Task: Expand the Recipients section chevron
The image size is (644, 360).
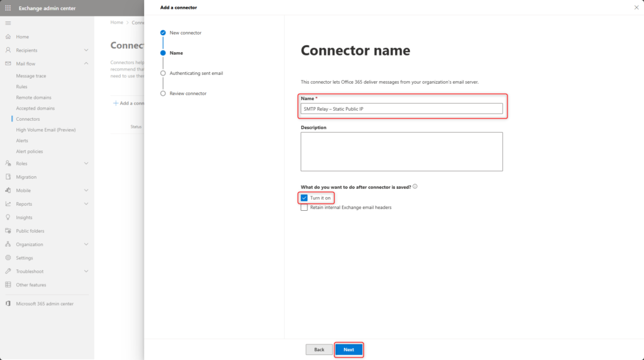Action: click(86, 50)
